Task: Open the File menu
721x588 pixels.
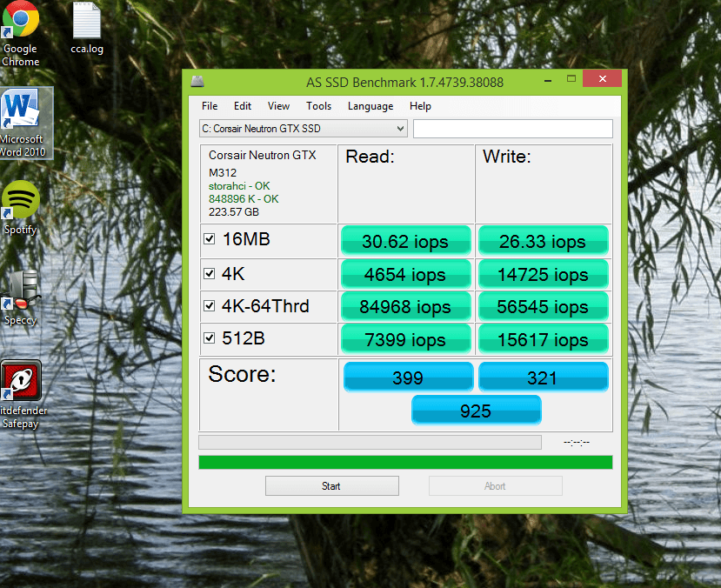Action: pos(210,106)
